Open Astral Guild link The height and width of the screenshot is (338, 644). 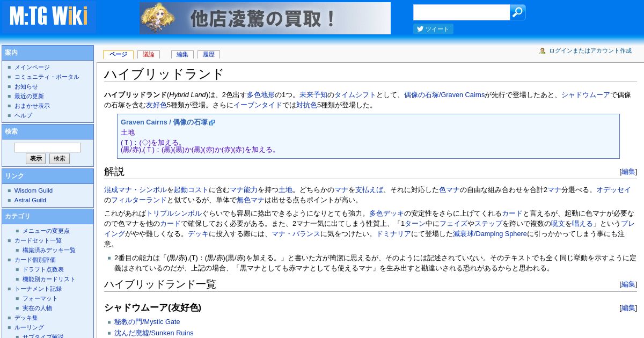click(x=30, y=200)
